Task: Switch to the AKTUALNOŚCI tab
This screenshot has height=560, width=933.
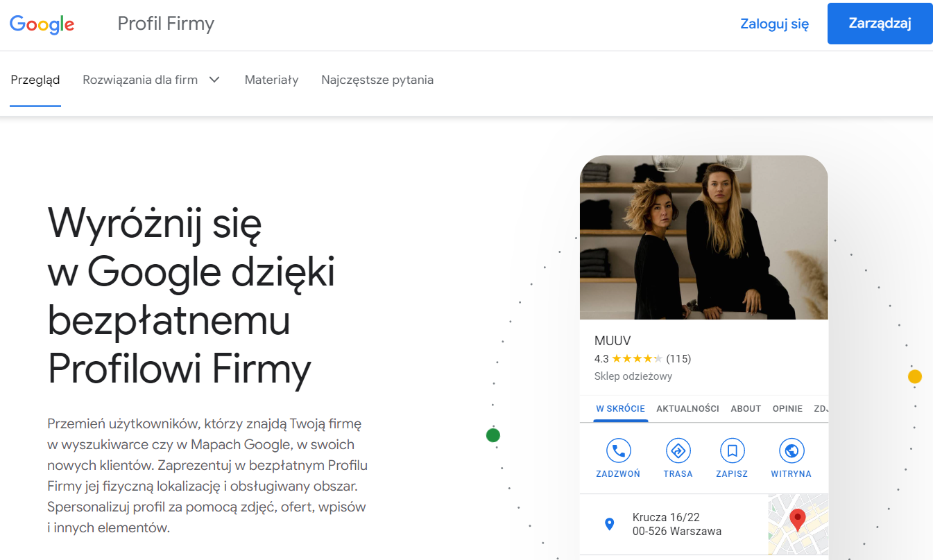Action: click(x=687, y=409)
